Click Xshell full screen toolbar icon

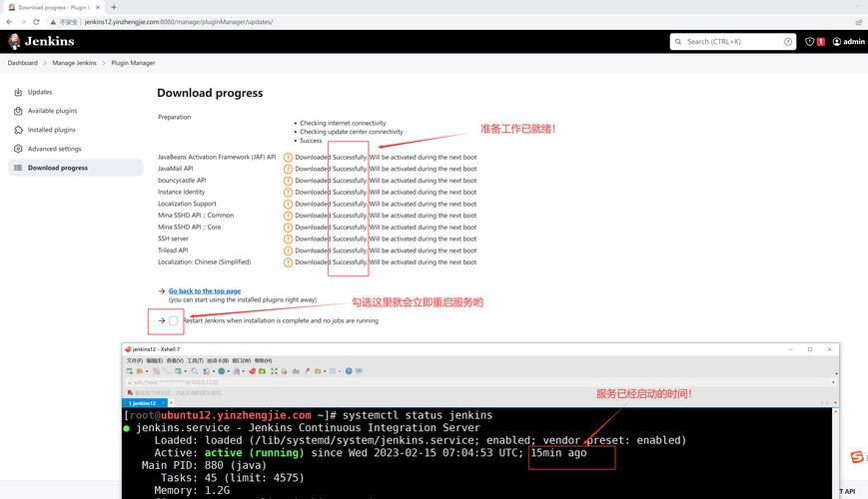click(x=274, y=371)
